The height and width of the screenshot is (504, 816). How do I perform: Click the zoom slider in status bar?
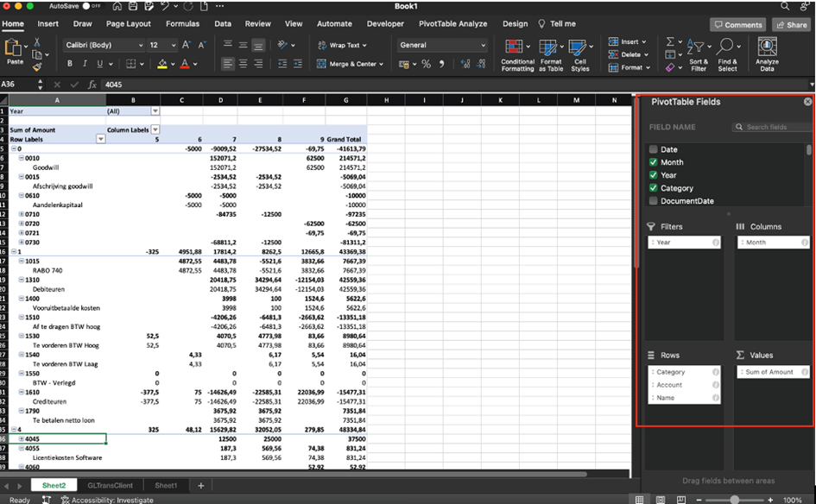point(734,500)
